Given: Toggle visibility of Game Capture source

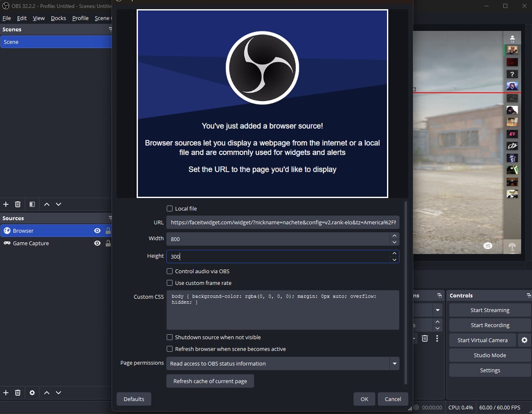Looking at the screenshot, I should [97, 243].
